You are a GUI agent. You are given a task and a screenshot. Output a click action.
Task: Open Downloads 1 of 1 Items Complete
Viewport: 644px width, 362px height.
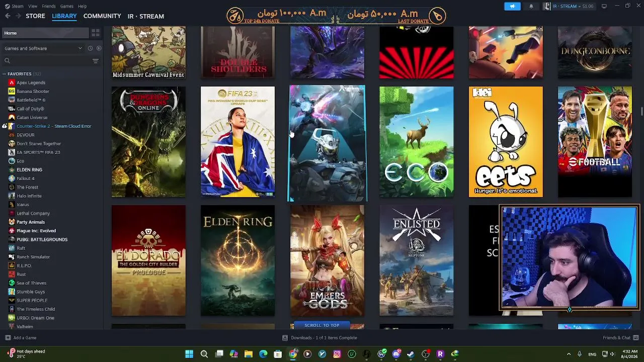click(x=324, y=338)
